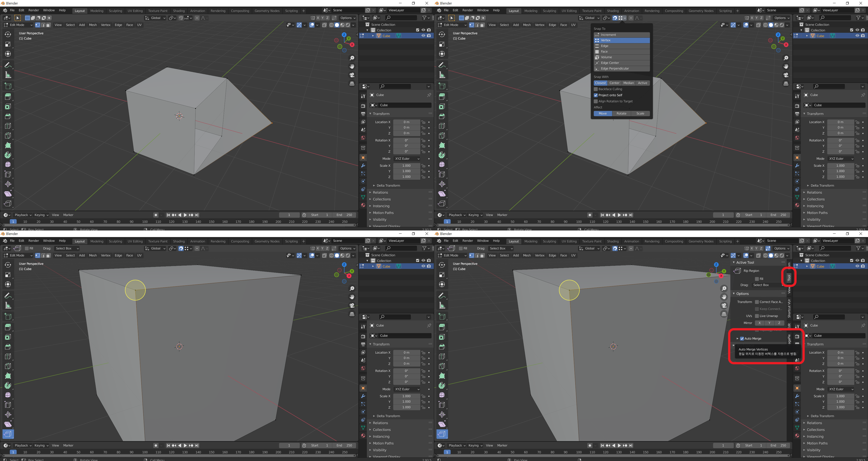Choose Inset Faces tool in top-left window

tap(8, 106)
